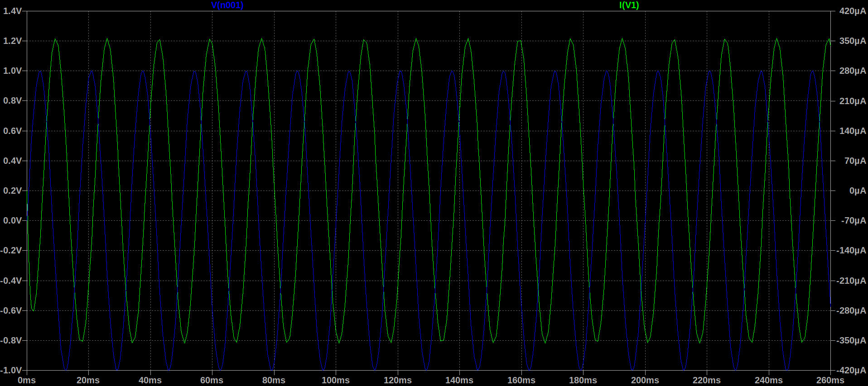Click the blue V(n001) trace label
This screenshot has height=386, width=868.
pyautogui.click(x=227, y=5)
